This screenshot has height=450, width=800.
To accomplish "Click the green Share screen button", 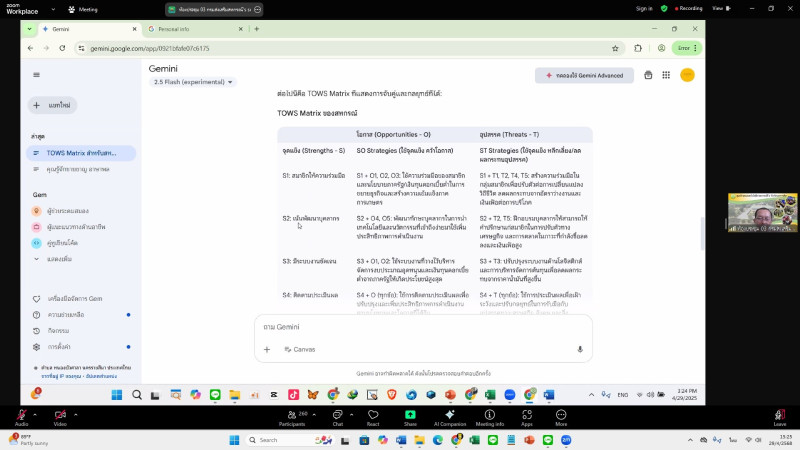I will pos(410,417).
